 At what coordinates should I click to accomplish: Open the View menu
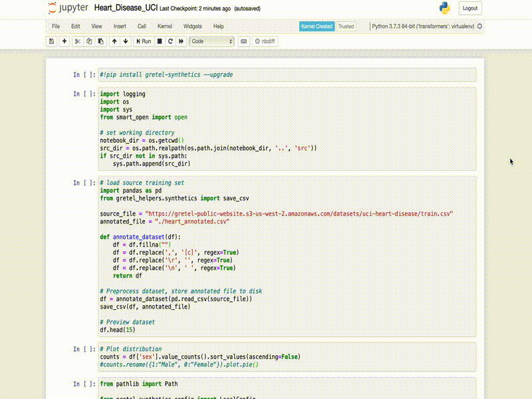click(96, 27)
